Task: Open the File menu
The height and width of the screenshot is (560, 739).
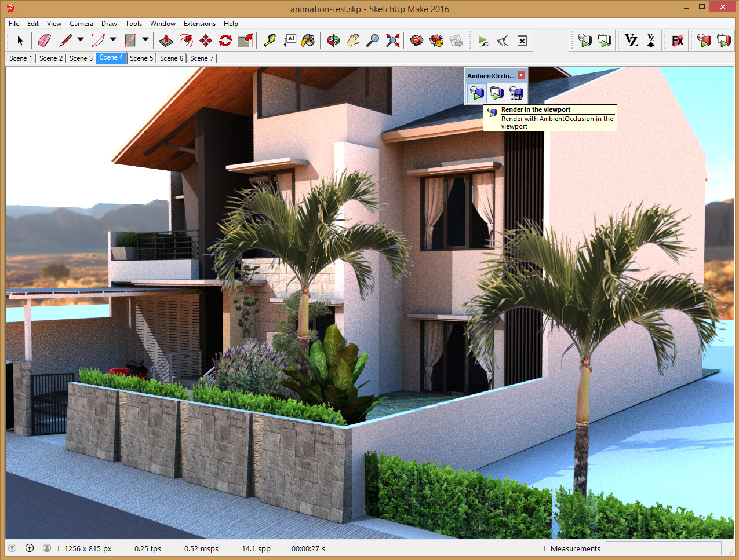Action: tap(14, 24)
